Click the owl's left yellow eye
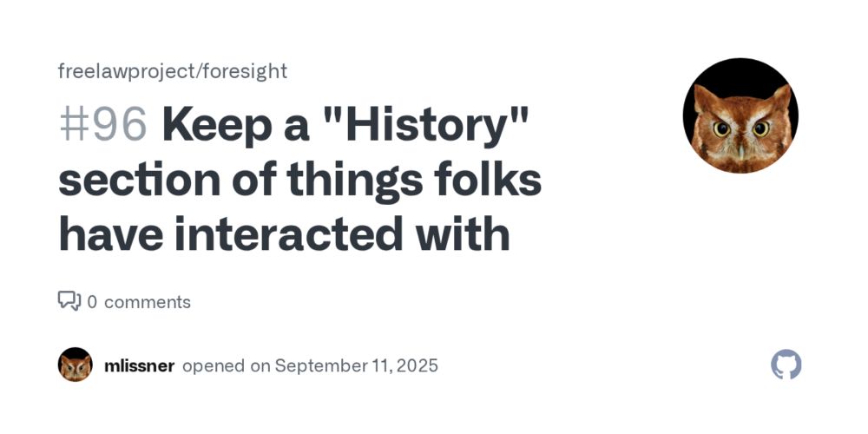868x434 pixels. 721,129
